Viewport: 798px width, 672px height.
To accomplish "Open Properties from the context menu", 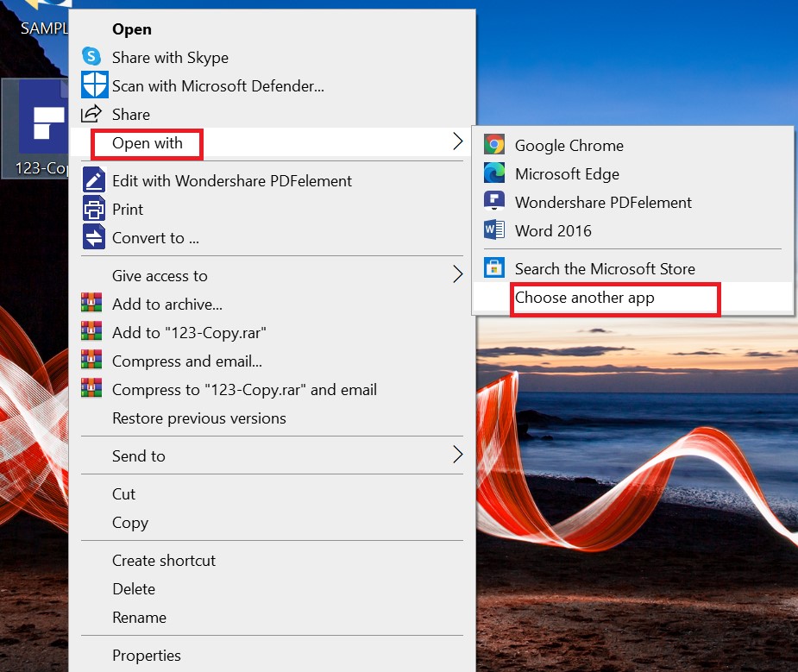I will tap(147, 656).
